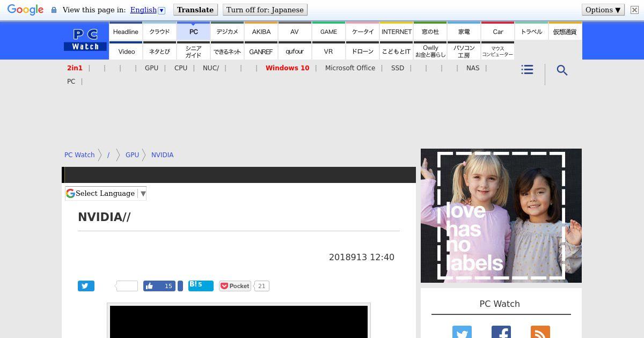
Task: Close the Google Translate bar
Action: [x=634, y=10]
